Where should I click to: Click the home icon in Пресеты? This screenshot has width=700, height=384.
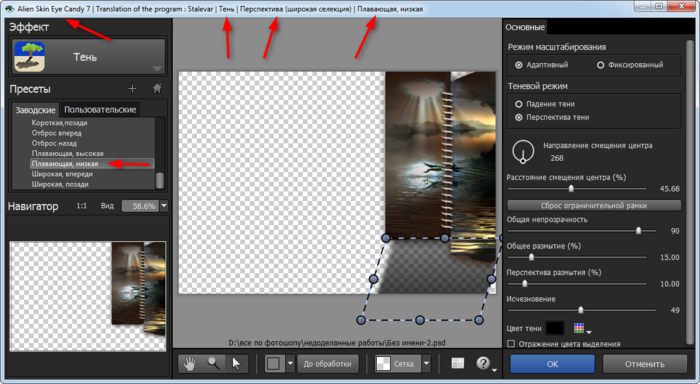157,88
